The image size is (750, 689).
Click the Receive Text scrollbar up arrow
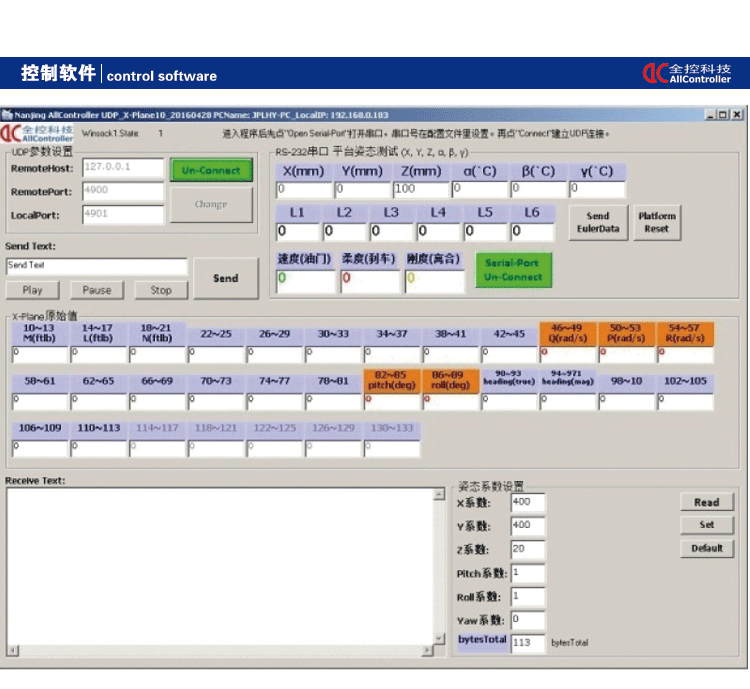pyautogui.click(x=435, y=494)
